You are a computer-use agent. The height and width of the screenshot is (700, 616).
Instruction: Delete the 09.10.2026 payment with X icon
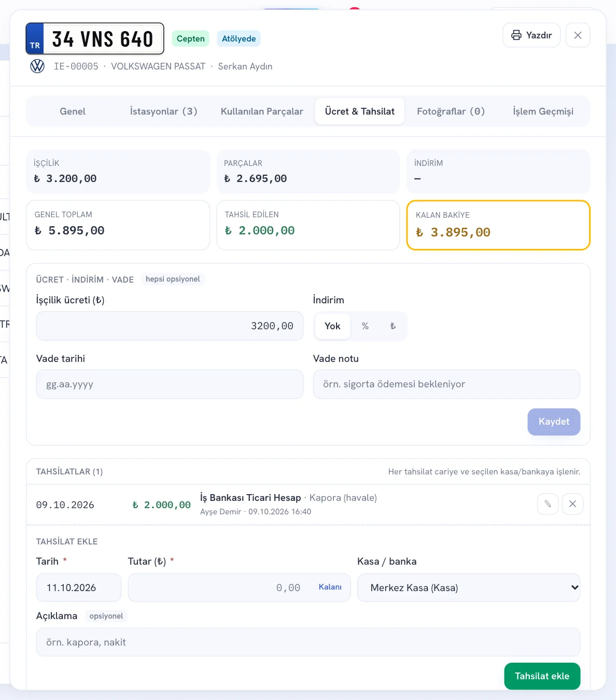click(572, 504)
